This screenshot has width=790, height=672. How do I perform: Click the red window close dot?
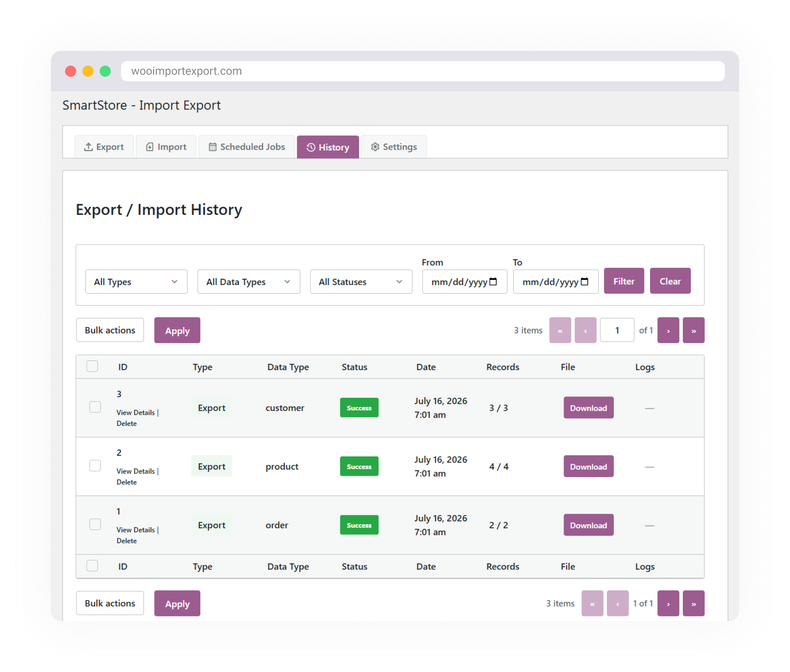tap(70, 71)
